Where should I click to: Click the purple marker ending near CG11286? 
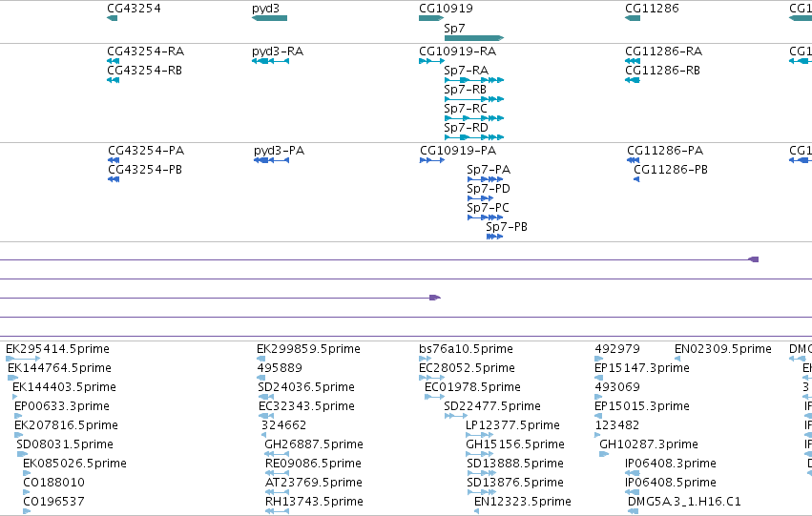(754, 259)
